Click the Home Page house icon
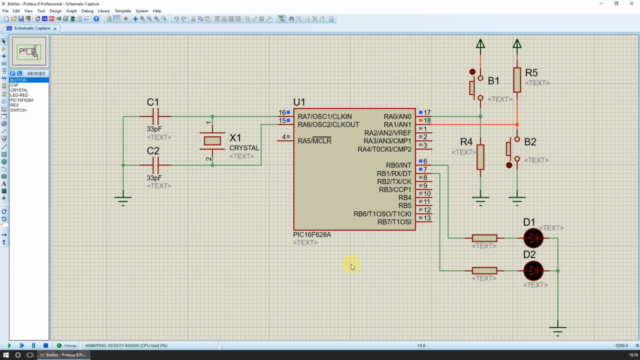Screen dimensions: 640x360 [38, 19]
